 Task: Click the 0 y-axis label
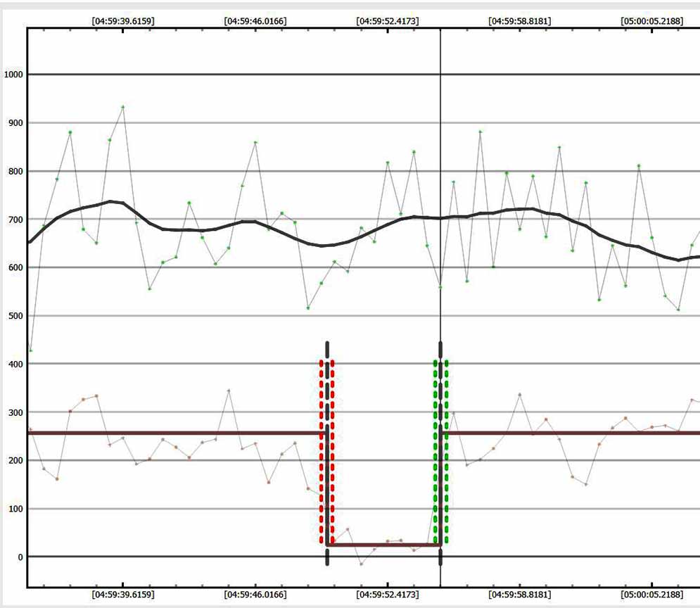point(20,557)
